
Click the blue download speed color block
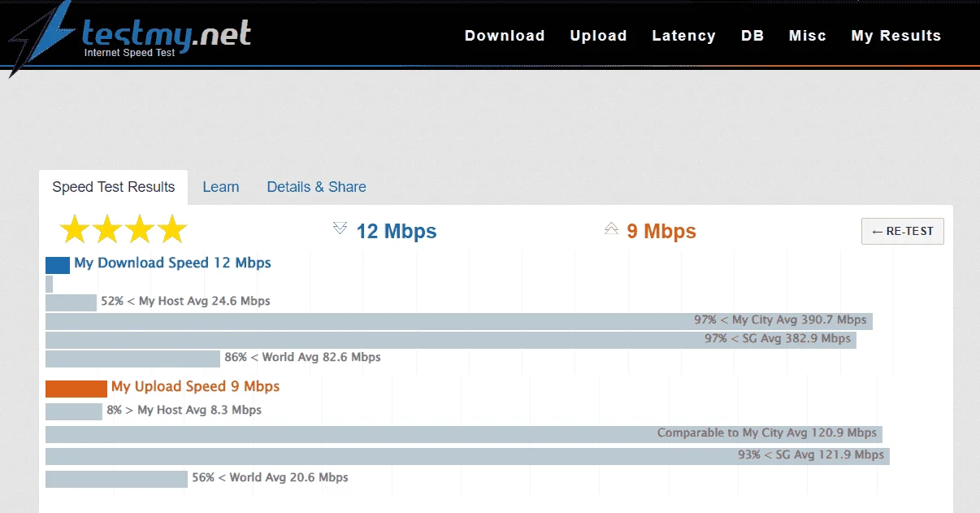coord(58,265)
